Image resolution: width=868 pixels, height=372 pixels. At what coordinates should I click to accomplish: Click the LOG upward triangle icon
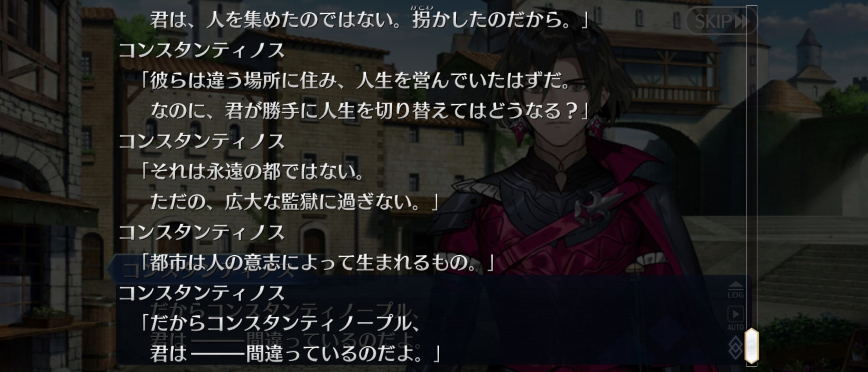coord(736,285)
